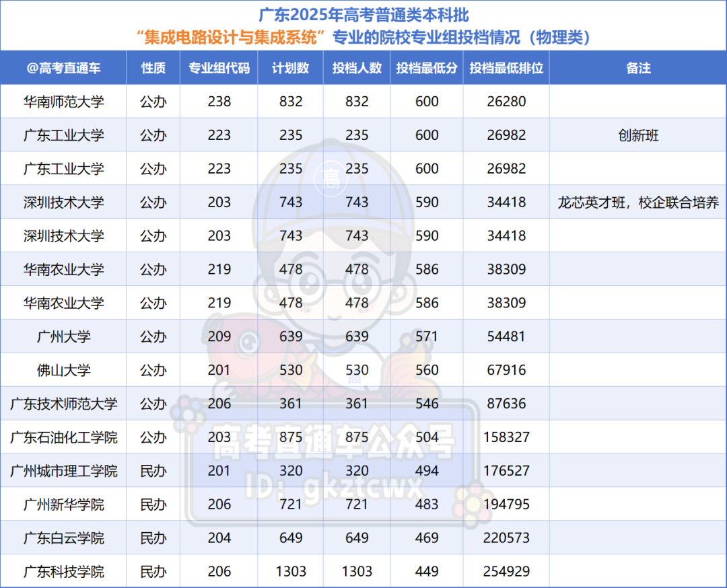
Task: Select the 广州新华学院 school name
Action: tap(63, 504)
